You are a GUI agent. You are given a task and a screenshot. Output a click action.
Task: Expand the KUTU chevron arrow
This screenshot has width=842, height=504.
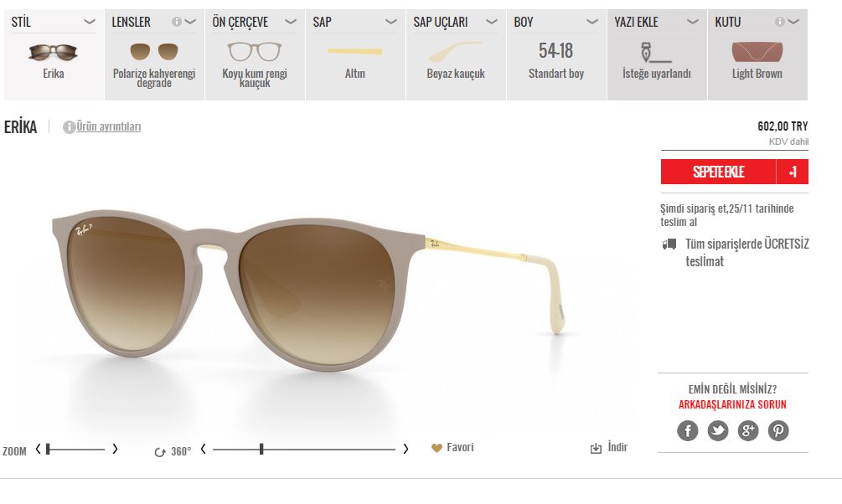793,22
